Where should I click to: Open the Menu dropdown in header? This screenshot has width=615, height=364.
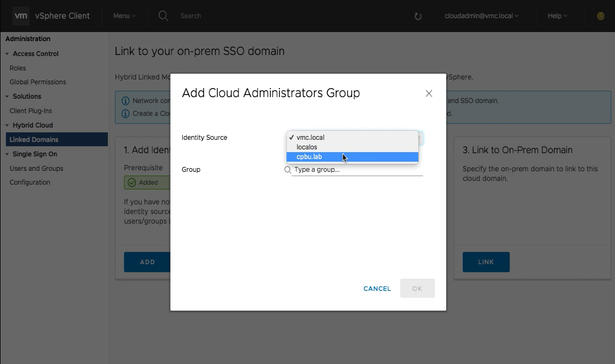(124, 16)
